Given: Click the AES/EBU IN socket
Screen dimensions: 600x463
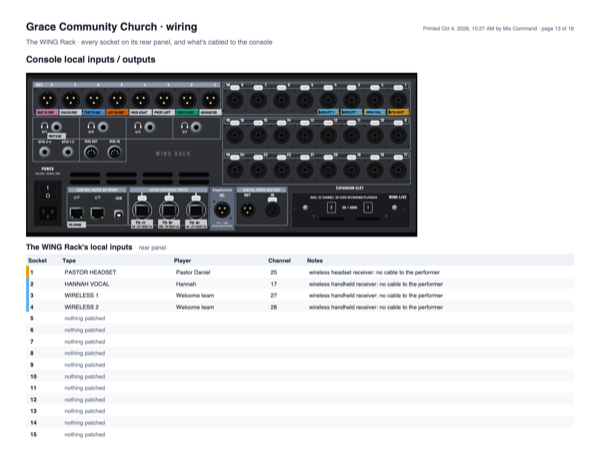Looking at the screenshot, I should [272, 209].
